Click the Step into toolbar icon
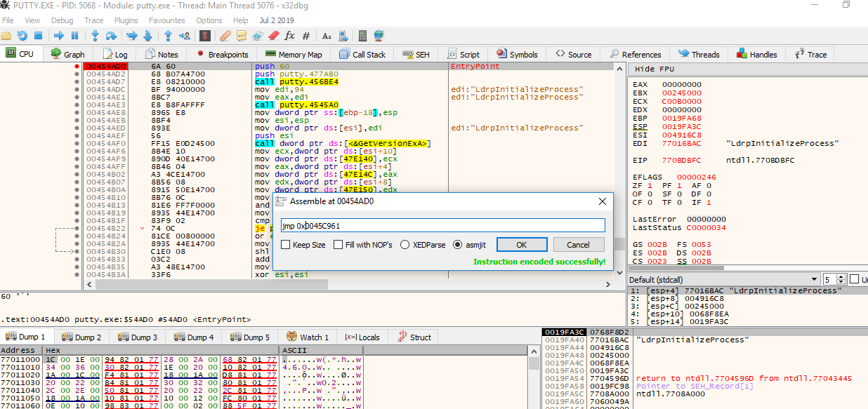Viewport: 868px width, 409px height. [94, 36]
